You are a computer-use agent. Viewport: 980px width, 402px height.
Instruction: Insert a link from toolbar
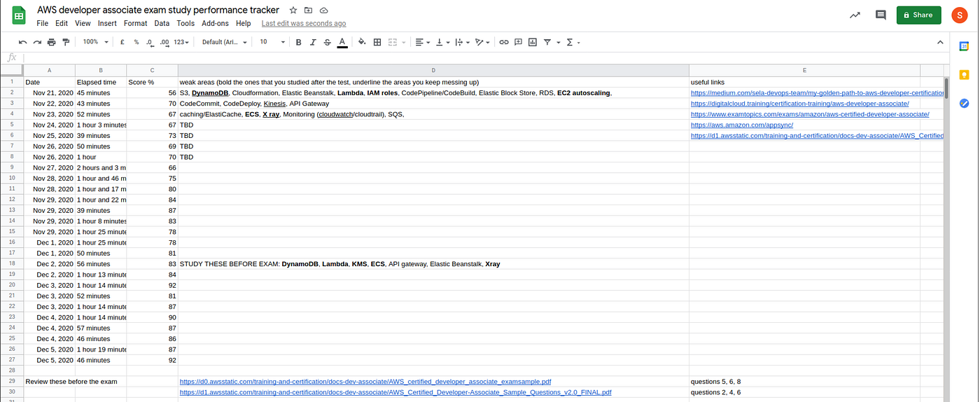[x=503, y=42]
